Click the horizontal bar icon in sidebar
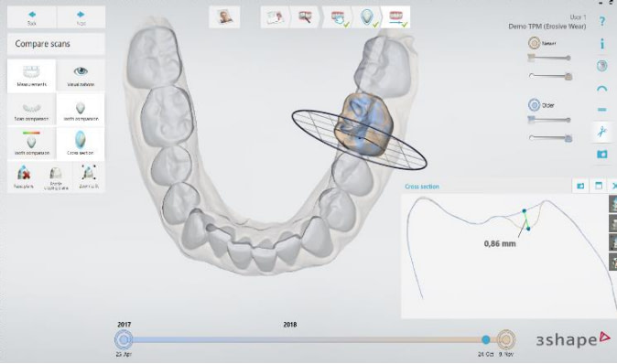This screenshot has height=364, width=617. [602, 110]
